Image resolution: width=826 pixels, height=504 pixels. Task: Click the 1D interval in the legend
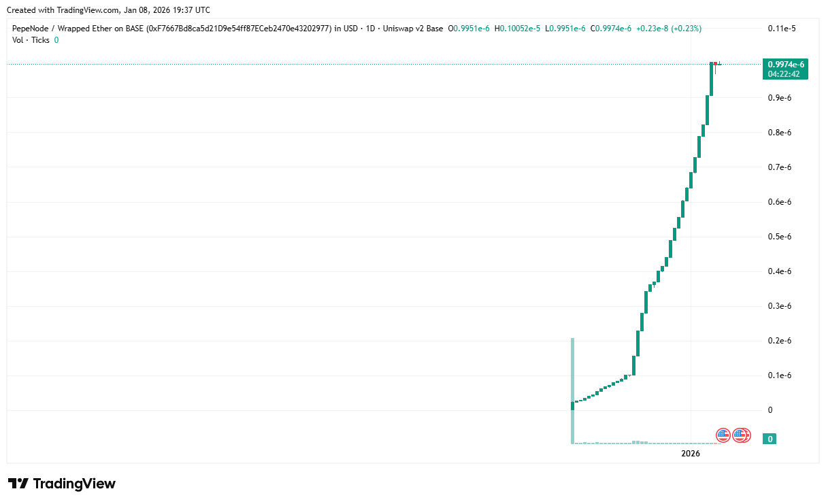pyautogui.click(x=371, y=29)
